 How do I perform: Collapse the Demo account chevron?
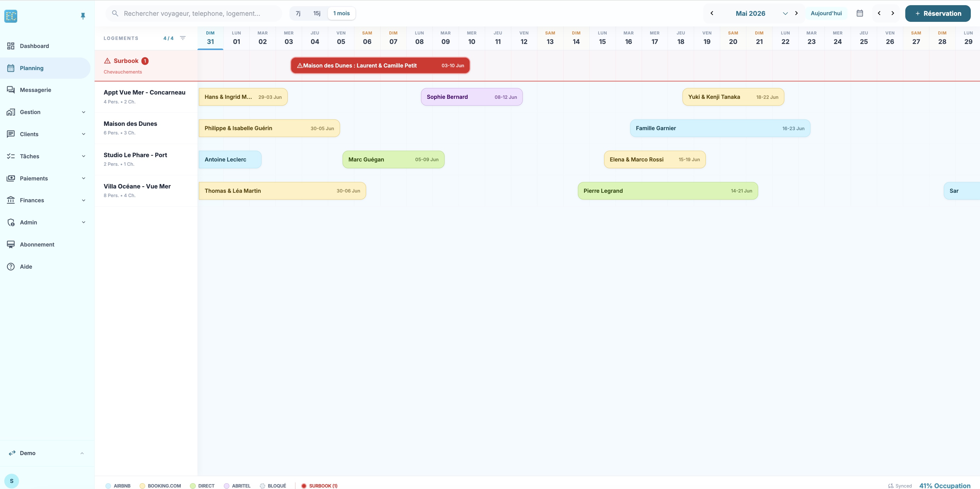(82, 453)
